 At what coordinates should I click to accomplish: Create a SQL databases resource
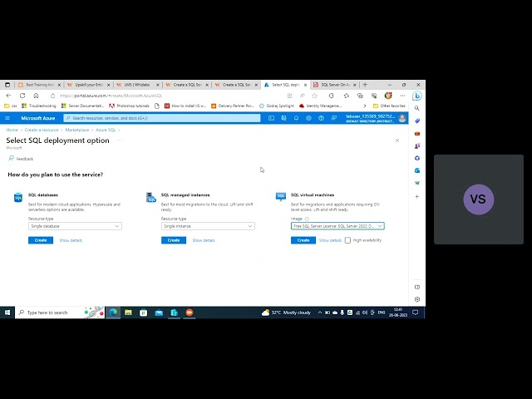41,240
